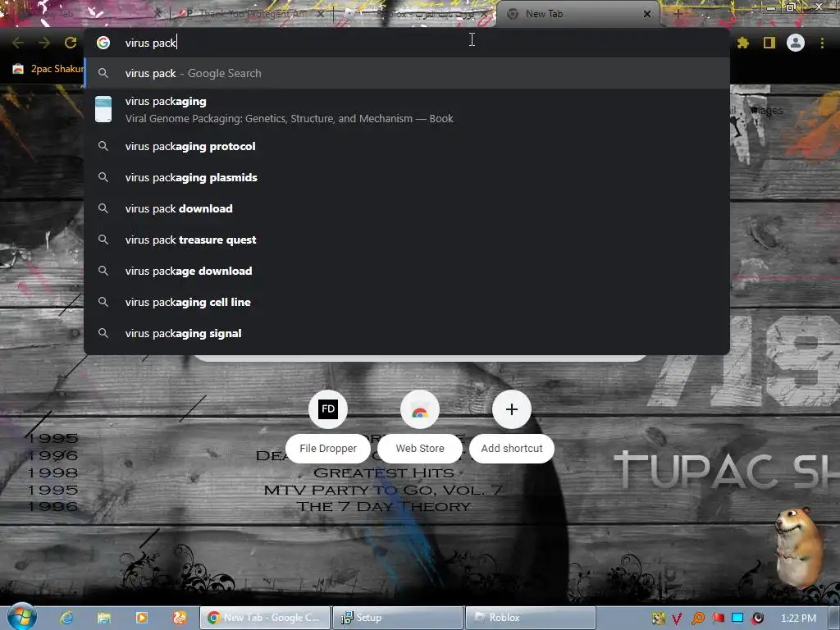The height and width of the screenshot is (630, 840).
Task: Click the File Dropper label
Action: tap(328, 449)
